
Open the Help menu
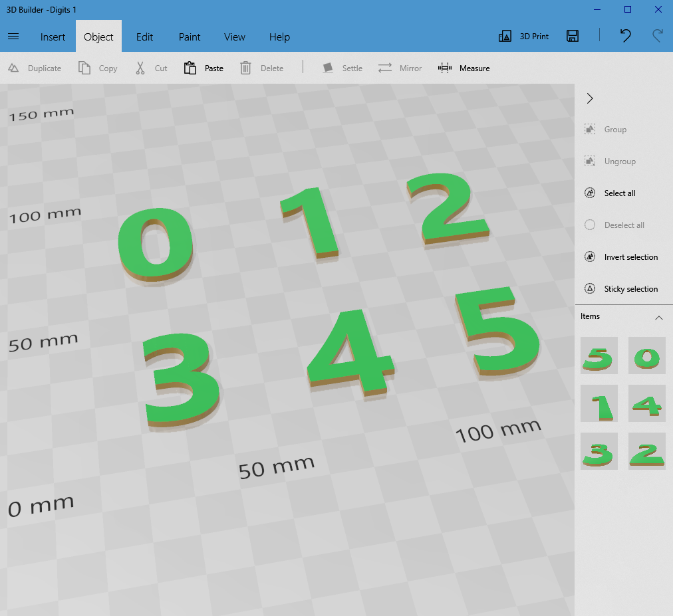279,37
